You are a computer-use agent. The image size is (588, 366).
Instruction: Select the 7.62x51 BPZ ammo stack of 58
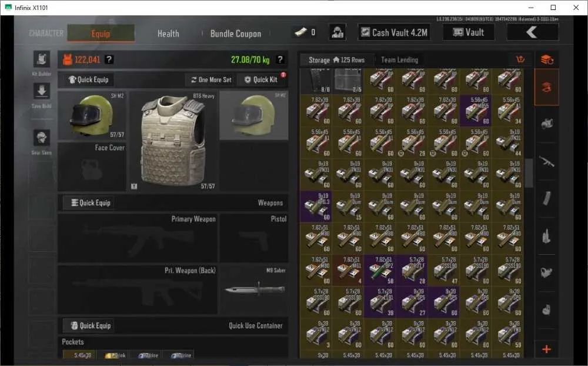[x=380, y=270]
